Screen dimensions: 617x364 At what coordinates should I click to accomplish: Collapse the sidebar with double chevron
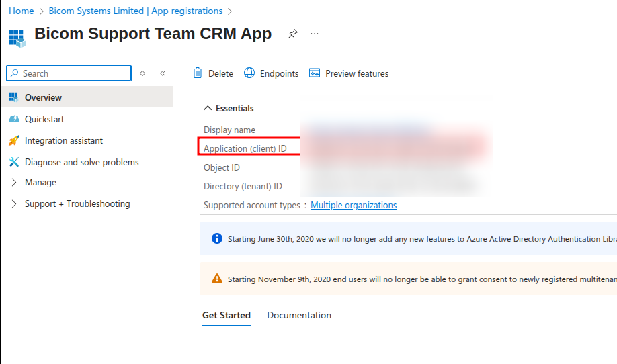click(163, 73)
